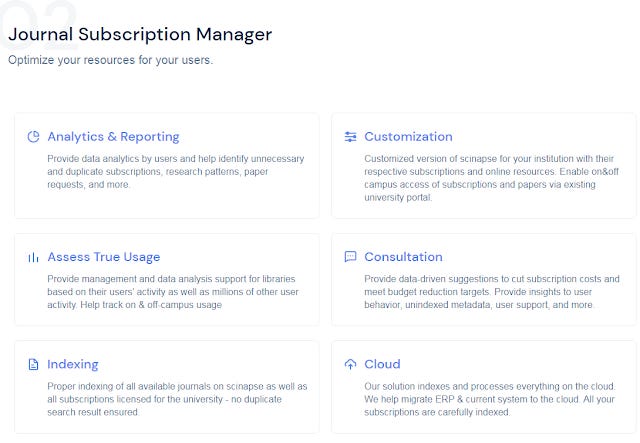Click the document icon beside Indexing
Screen dimensions: 640x443
pyautogui.click(x=33, y=364)
